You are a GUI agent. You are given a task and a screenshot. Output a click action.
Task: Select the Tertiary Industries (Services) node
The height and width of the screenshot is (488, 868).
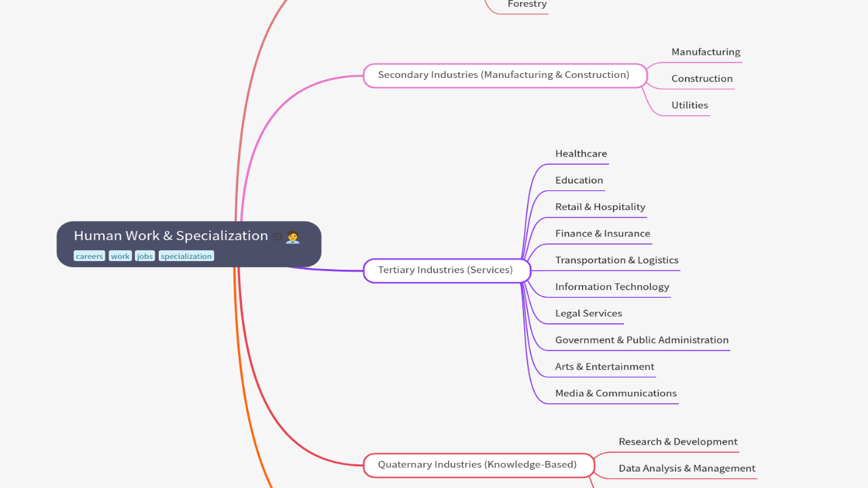(x=446, y=270)
